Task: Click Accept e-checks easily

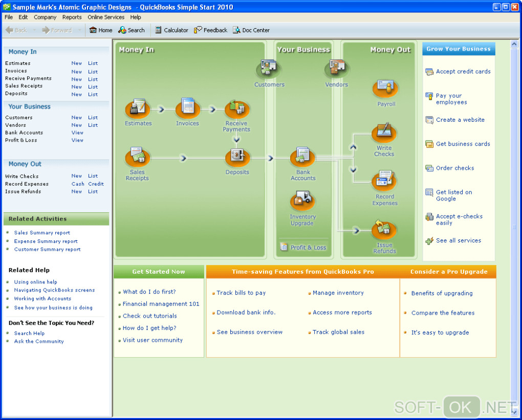Action: 454,219
